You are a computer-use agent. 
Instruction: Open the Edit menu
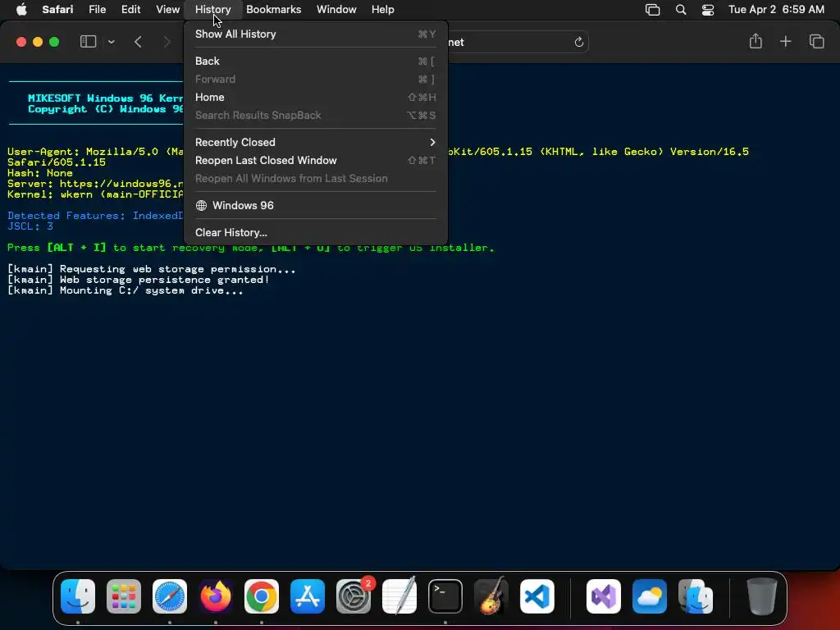(x=130, y=10)
